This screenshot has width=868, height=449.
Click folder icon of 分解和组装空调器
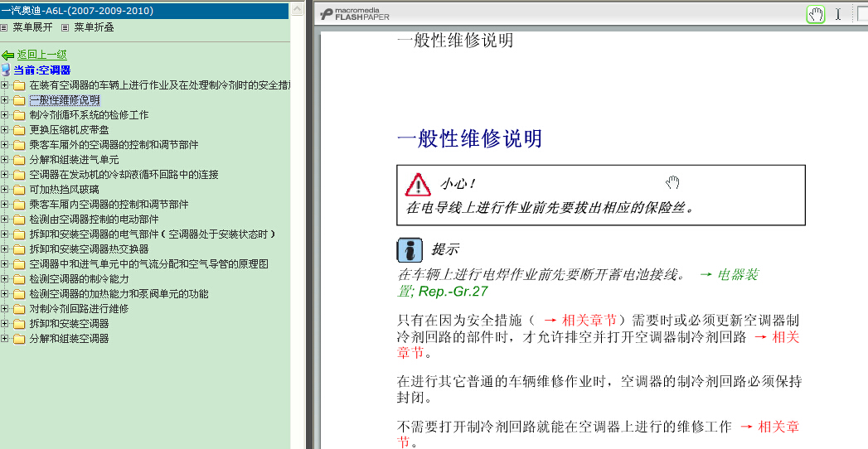tap(19, 339)
